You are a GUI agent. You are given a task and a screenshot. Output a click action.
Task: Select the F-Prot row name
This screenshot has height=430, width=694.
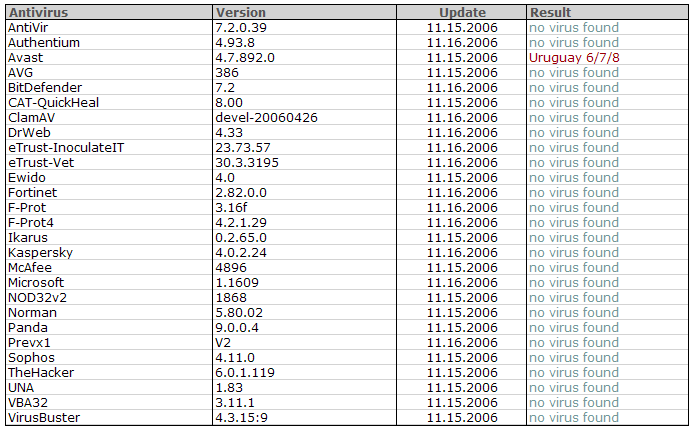pos(27,208)
